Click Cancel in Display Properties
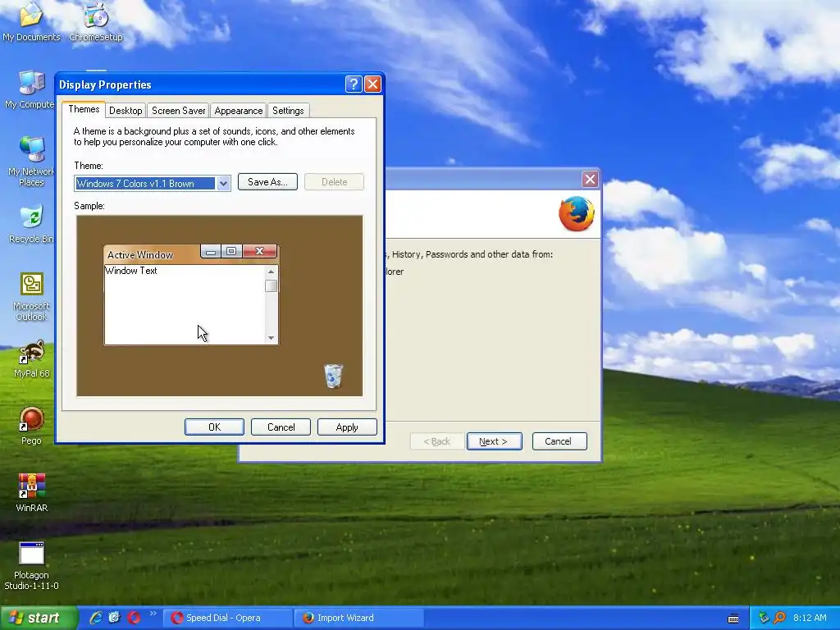This screenshot has width=840, height=630. (x=281, y=427)
